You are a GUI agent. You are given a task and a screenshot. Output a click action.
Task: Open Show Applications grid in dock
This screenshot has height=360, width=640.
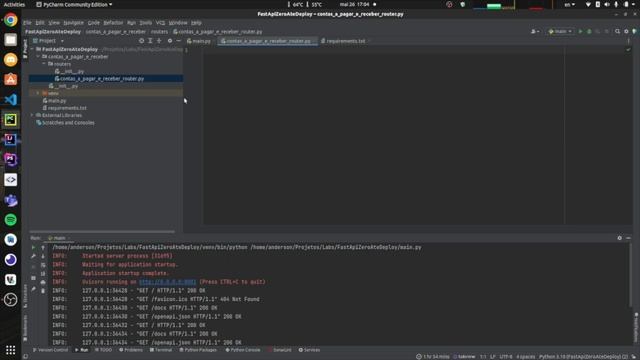tap(11, 350)
